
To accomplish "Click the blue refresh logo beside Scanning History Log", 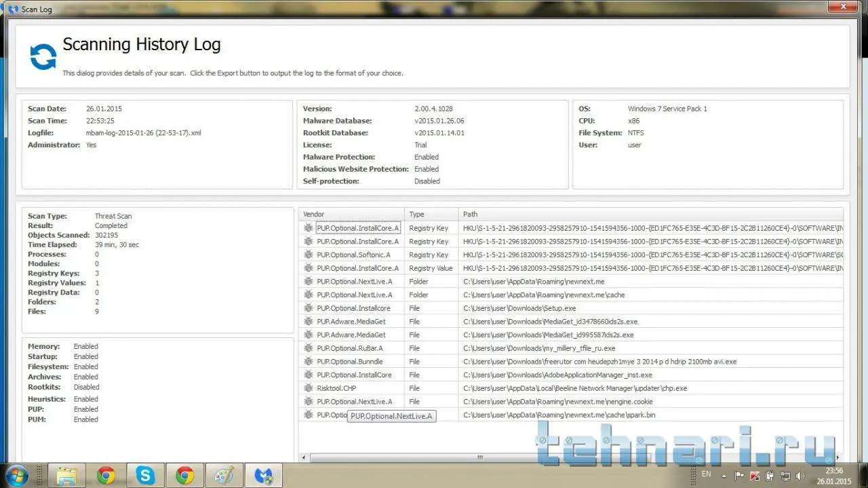I will pos(43,57).
